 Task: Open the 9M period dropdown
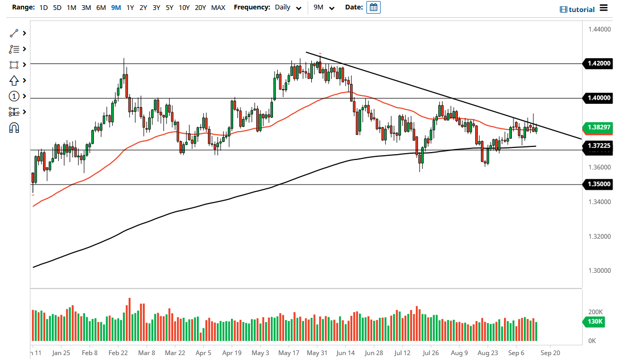tap(325, 8)
